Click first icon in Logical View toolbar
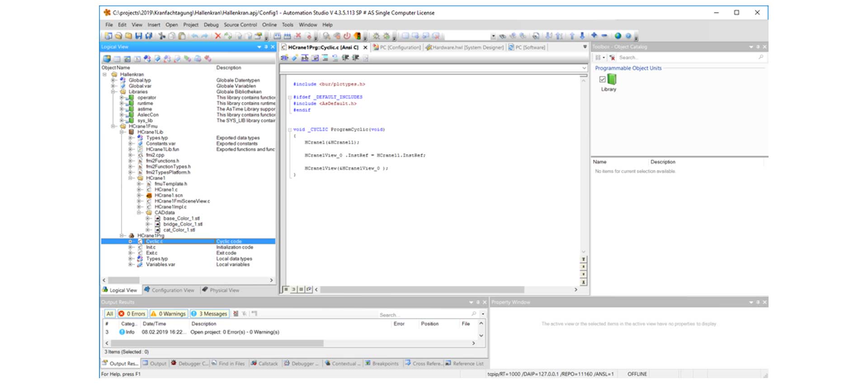The height and width of the screenshot is (384, 868). click(107, 59)
